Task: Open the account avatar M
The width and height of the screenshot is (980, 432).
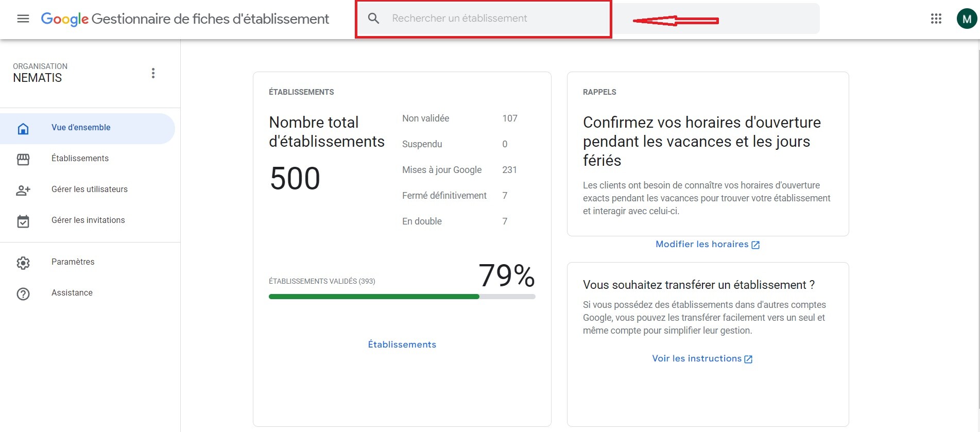Action: point(966,19)
